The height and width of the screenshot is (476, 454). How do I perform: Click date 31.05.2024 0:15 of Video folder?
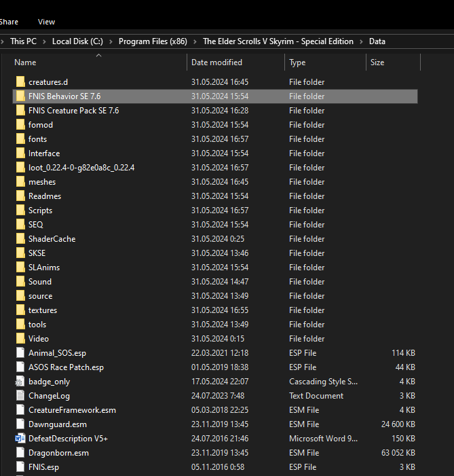coord(218,339)
